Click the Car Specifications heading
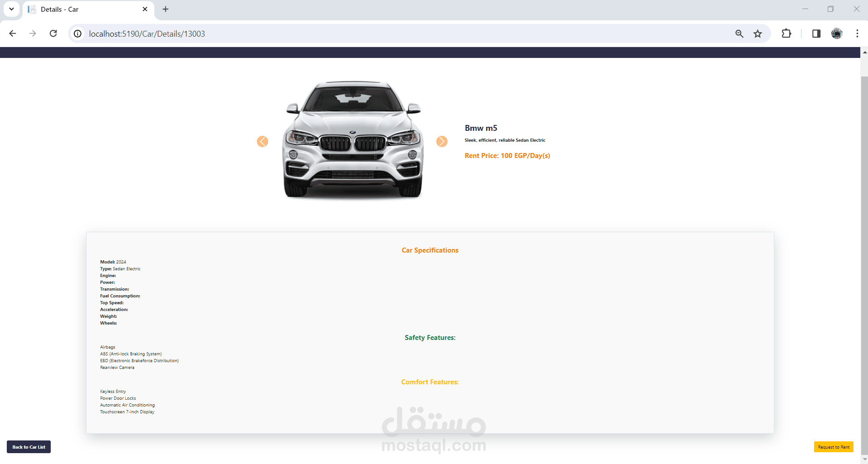The height and width of the screenshot is (464, 868). coord(430,250)
